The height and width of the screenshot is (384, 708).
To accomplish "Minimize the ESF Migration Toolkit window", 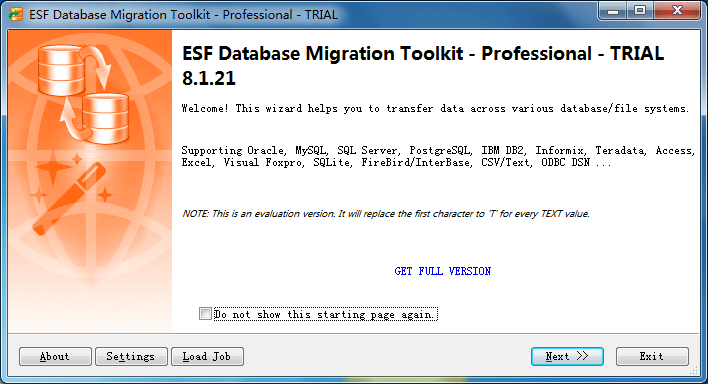I will click(613, 11).
